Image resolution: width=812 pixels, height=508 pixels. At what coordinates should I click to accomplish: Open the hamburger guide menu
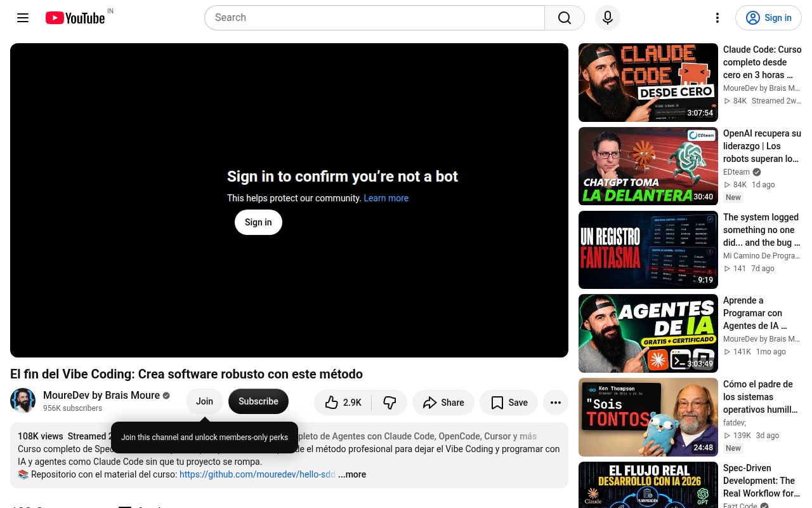(x=23, y=18)
